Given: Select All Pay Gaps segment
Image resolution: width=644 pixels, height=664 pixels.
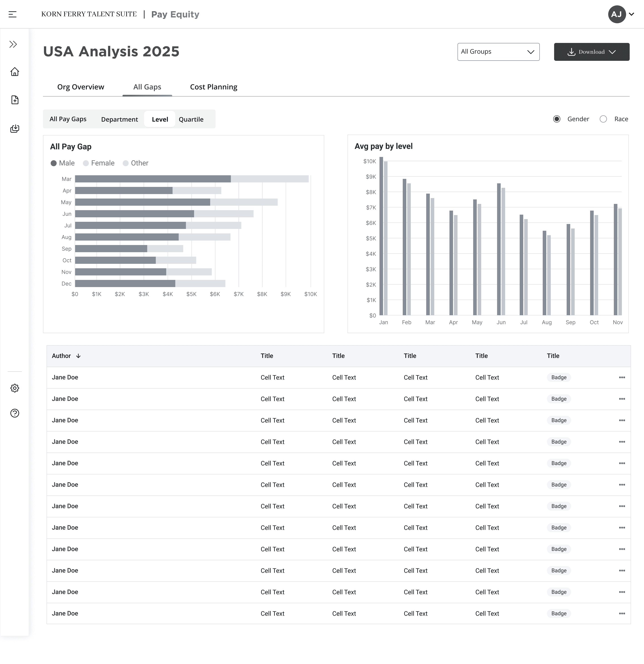Looking at the screenshot, I should [x=68, y=119].
